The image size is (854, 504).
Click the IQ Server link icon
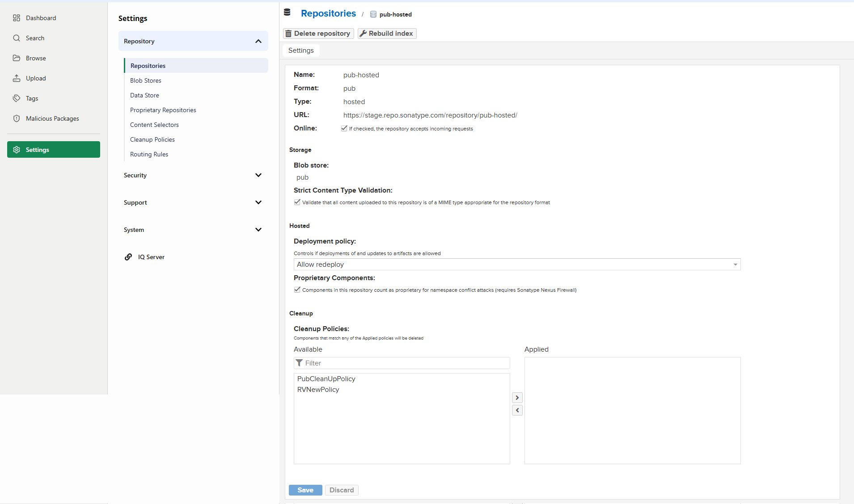pos(128,257)
